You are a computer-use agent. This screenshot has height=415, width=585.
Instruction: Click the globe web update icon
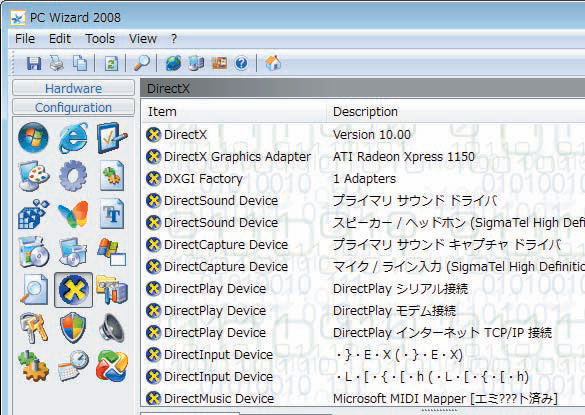click(173, 63)
